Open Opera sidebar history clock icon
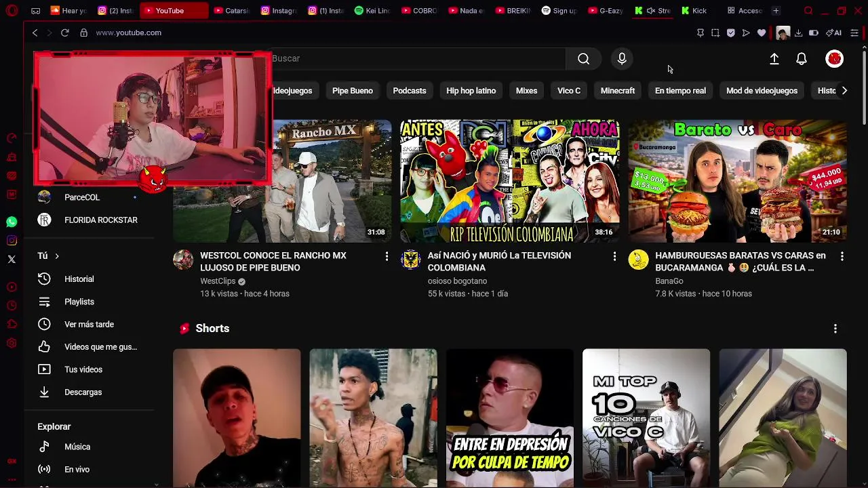 tap(12, 306)
